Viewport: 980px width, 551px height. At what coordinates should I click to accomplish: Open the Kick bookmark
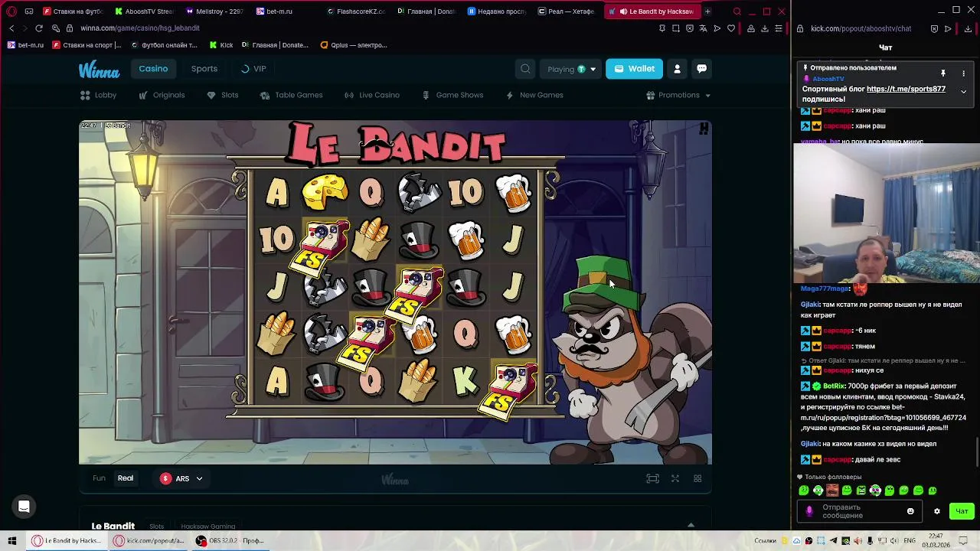tap(221, 45)
